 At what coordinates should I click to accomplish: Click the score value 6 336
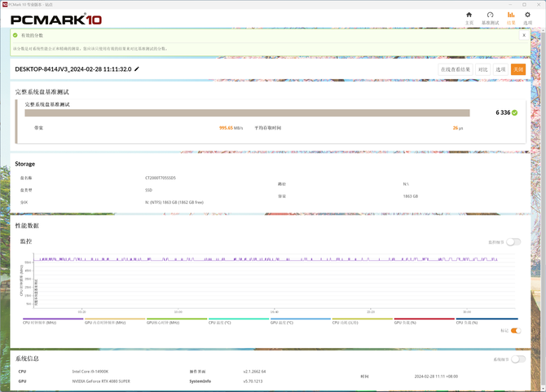(503, 112)
